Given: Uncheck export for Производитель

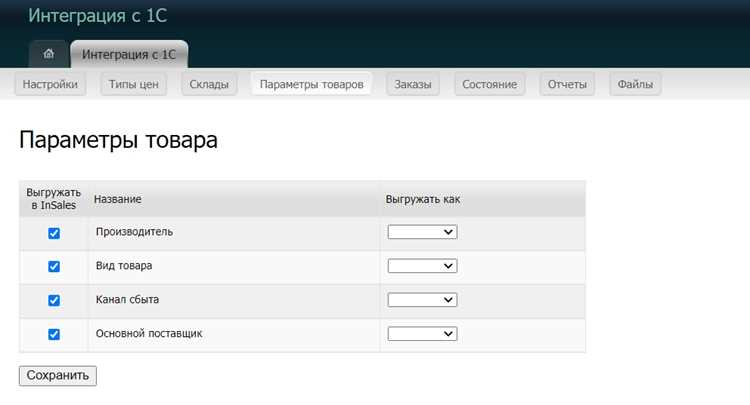Looking at the screenshot, I should point(54,233).
